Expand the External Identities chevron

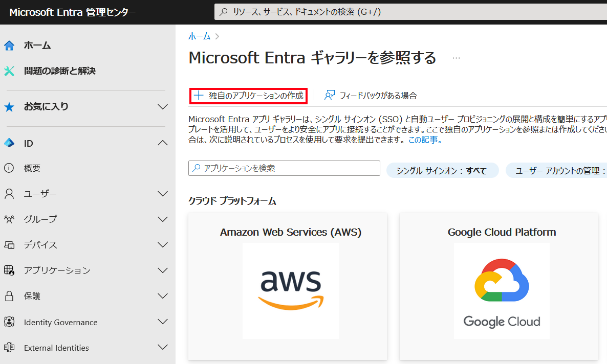(163, 347)
